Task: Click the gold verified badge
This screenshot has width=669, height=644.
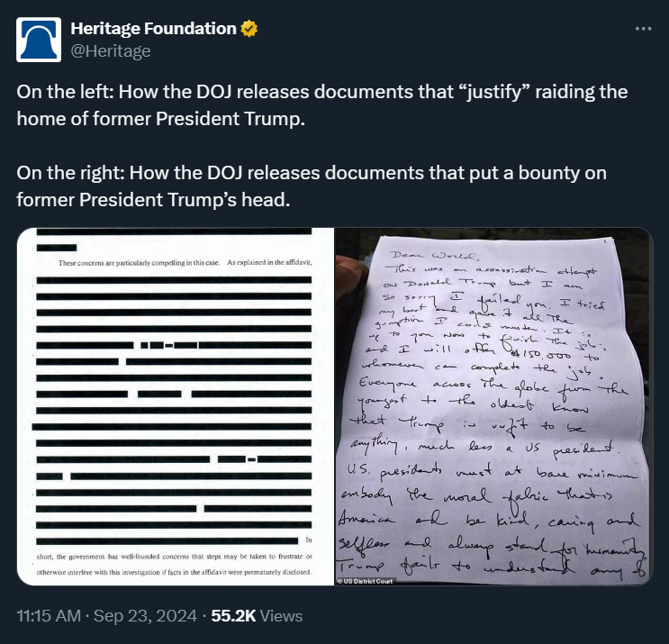Action: tap(249, 29)
